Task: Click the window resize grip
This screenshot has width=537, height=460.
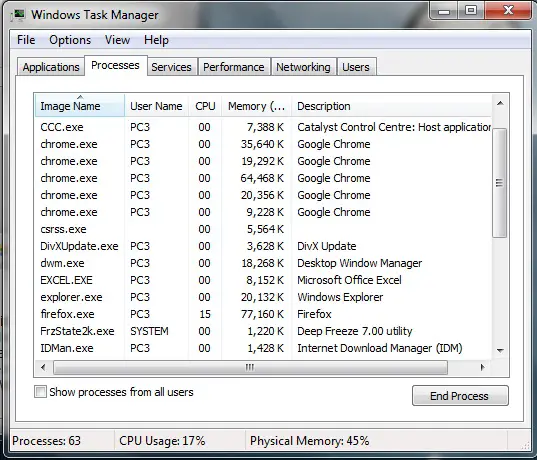Action: coord(525,445)
